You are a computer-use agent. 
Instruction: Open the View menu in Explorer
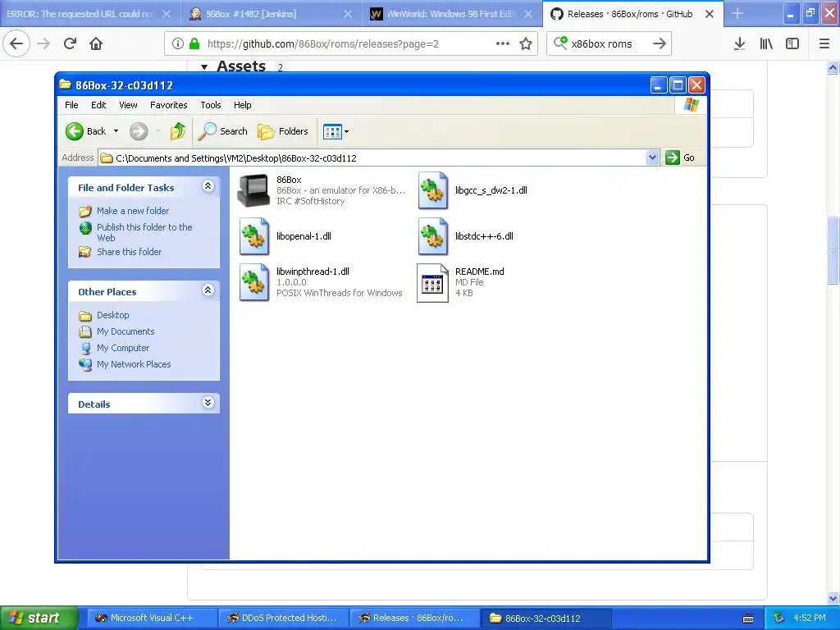128,105
